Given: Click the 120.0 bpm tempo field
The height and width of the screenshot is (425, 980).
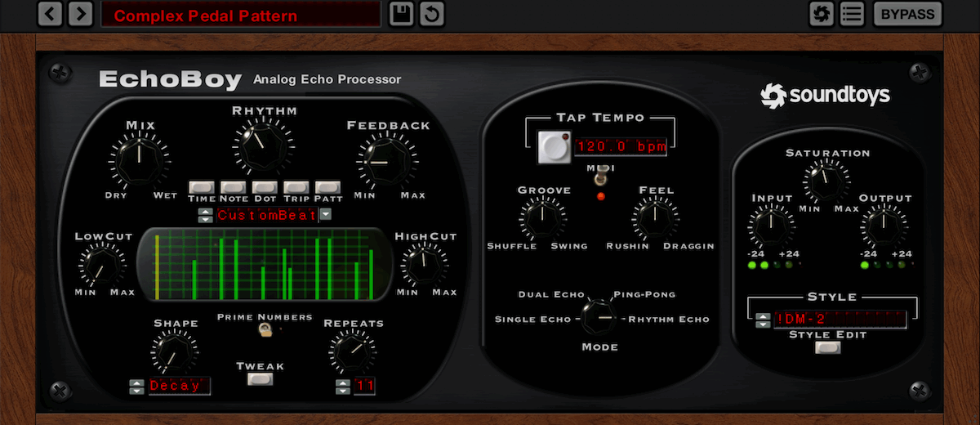Looking at the screenshot, I should pos(620,148).
